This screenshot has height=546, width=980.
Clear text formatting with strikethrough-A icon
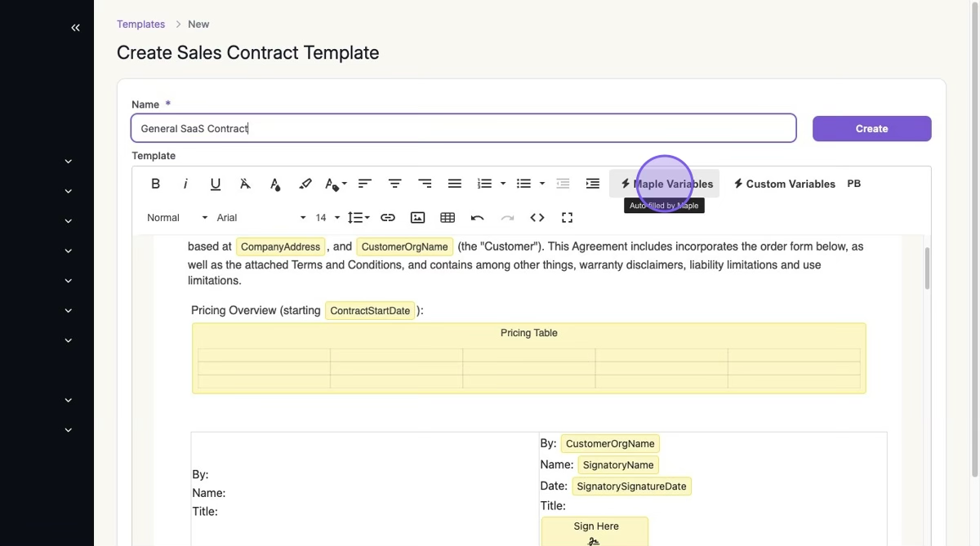click(245, 184)
